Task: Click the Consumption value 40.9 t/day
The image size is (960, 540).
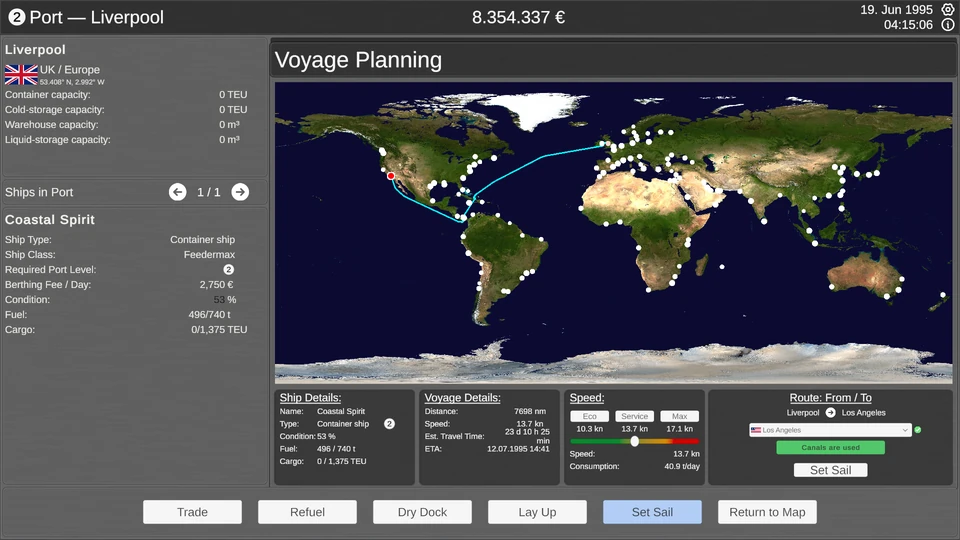Action: pyautogui.click(x=681, y=467)
